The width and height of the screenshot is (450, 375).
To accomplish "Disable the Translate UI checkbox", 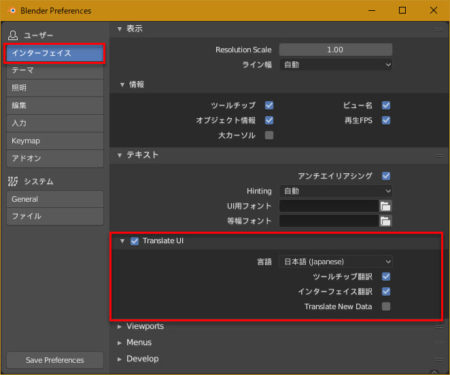I will tap(134, 241).
